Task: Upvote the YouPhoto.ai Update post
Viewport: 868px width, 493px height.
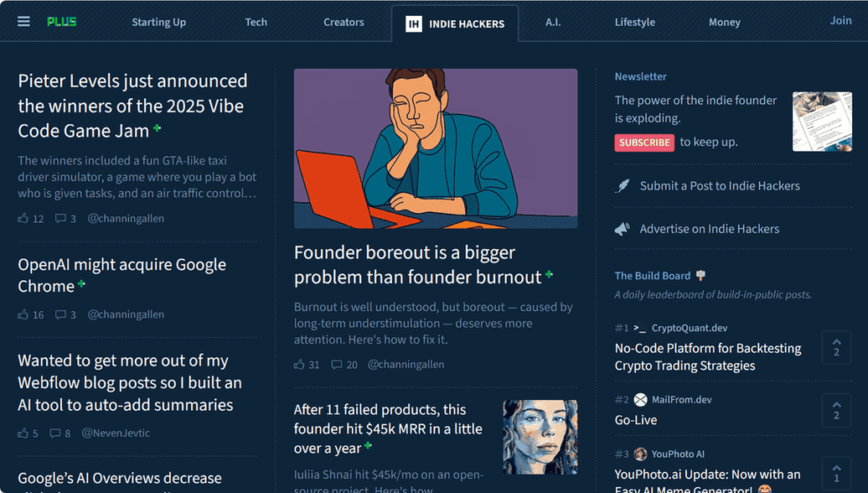Action: 836,474
